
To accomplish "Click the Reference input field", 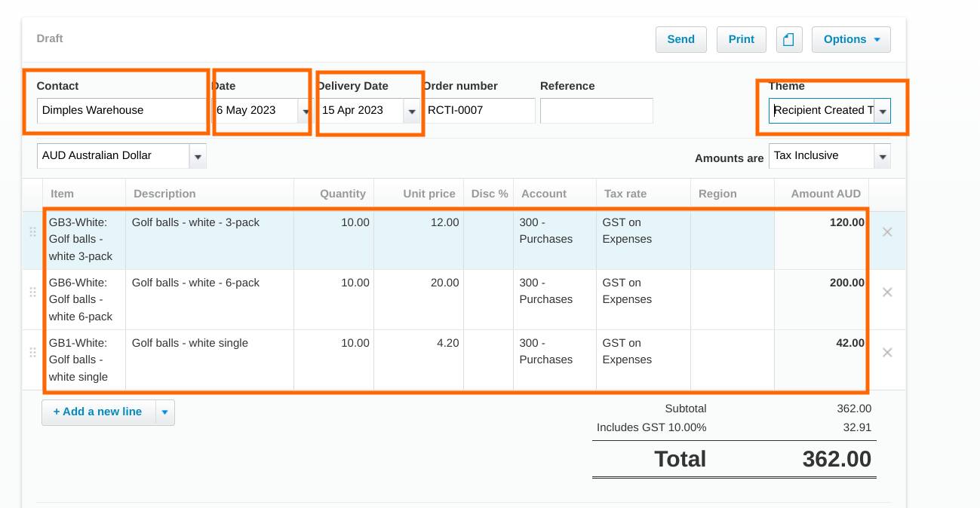I will 596,110.
